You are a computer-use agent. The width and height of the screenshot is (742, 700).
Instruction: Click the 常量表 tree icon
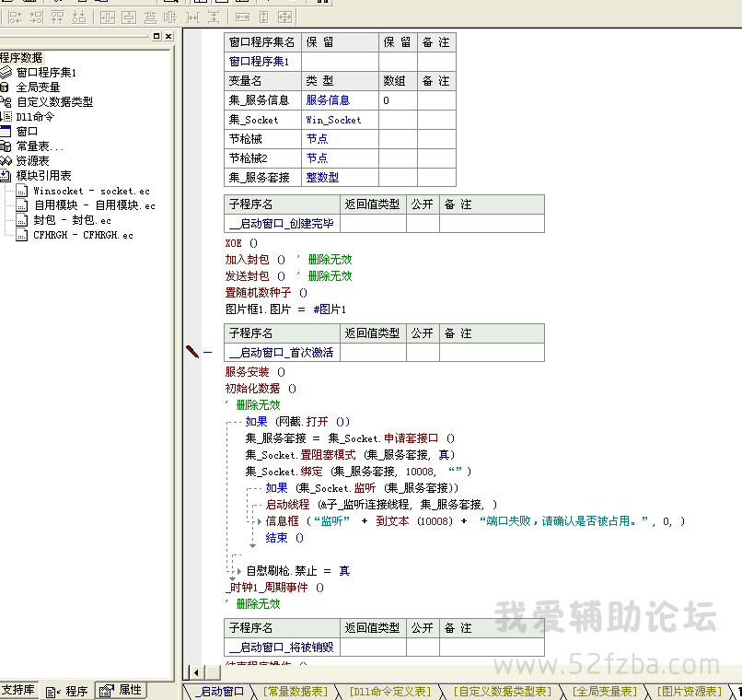(x=6, y=146)
